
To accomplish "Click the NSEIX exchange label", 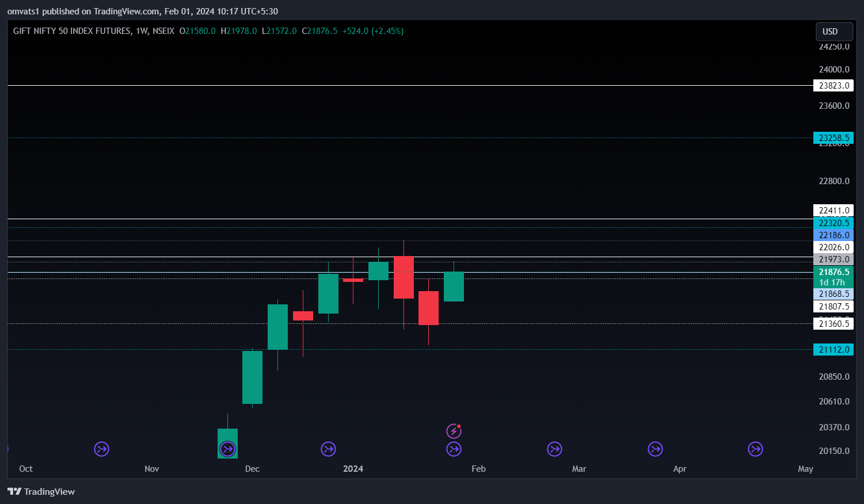I will [x=163, y=31].
